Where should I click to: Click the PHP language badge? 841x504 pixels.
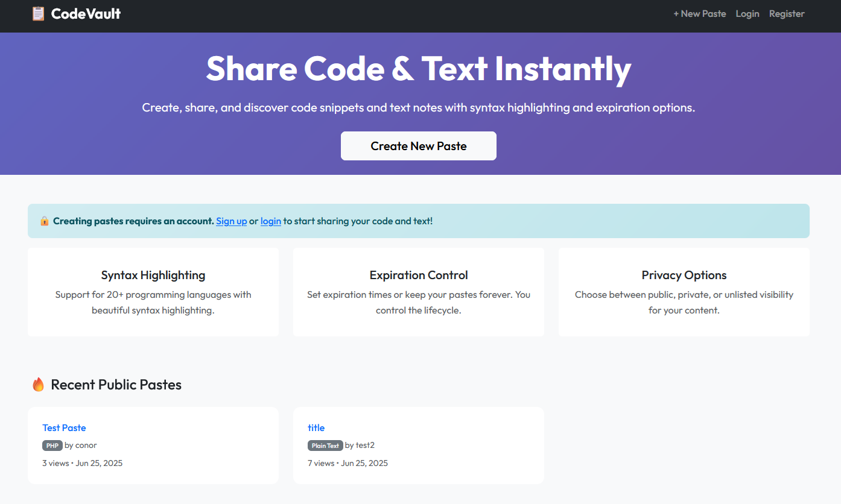(x=52, y=446)
